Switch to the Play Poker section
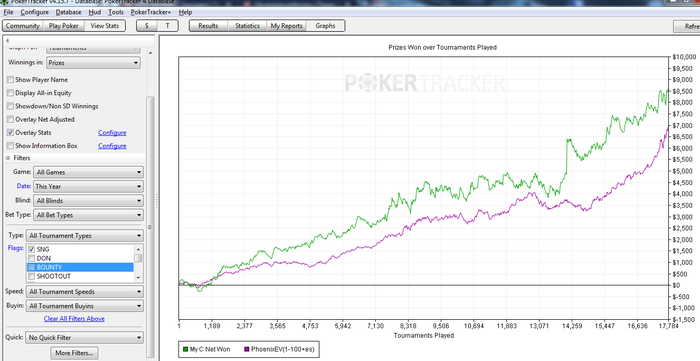The width and height of the screenshot is (700, 361). coord(64,26)
